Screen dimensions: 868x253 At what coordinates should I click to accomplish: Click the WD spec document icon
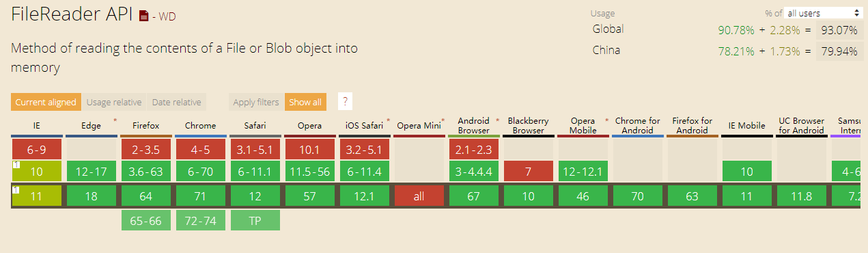click(x=143, y=16)
